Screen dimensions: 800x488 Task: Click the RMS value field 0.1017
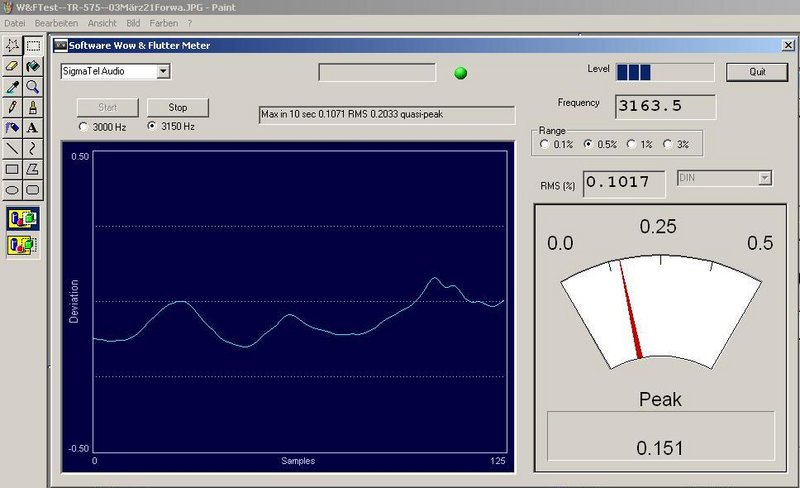click(x=624, y=183)
